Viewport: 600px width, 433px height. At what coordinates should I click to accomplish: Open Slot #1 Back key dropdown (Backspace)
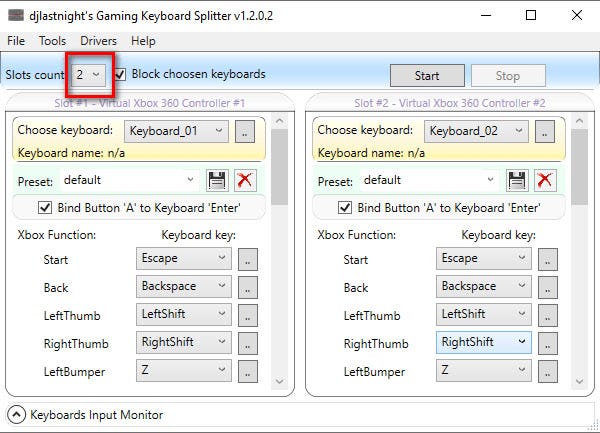pos(184,286)
